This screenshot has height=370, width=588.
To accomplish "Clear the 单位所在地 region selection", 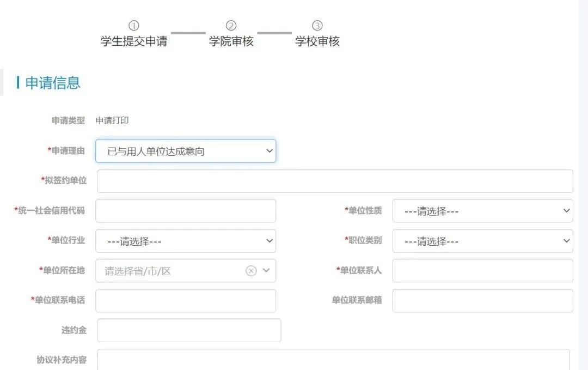I will pyautogui.click(x=250, y=271).
